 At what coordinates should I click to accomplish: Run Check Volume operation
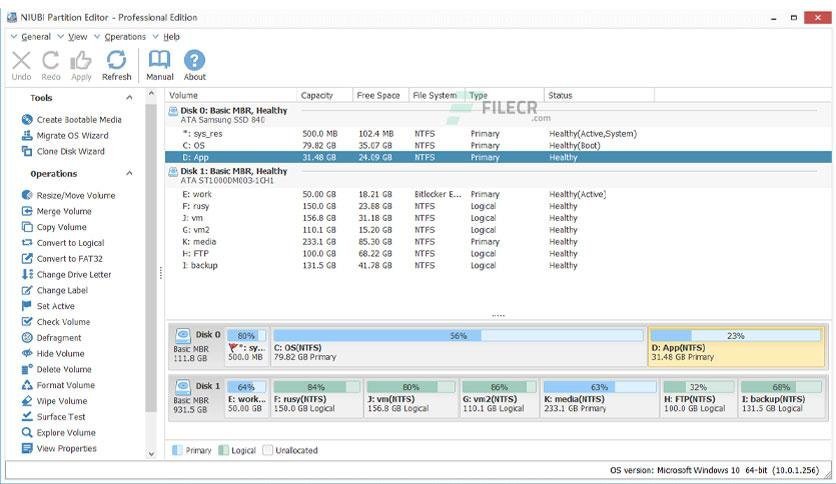[57, 321]
